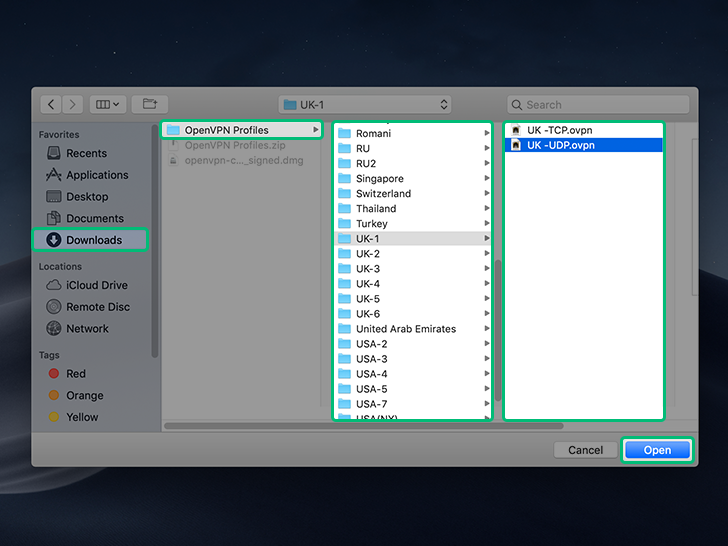Open the Turkey folder

412,224
